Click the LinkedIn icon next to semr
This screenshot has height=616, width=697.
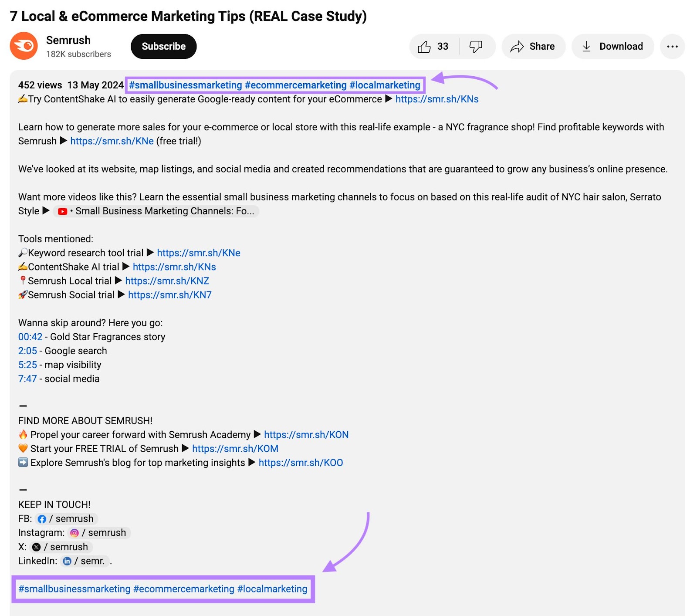pos(67,561)
